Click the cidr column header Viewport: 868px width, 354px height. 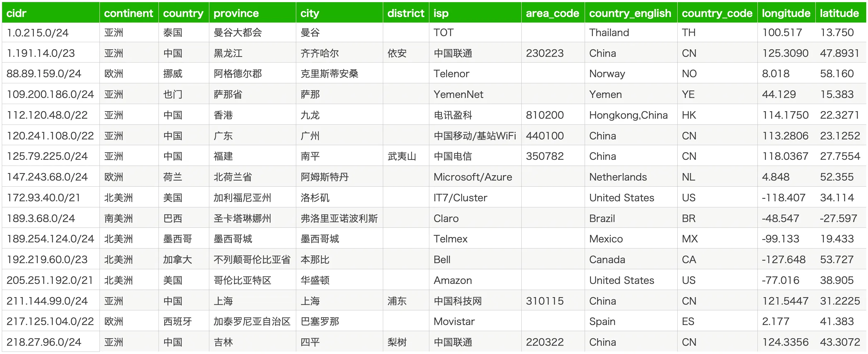pos(51,13)
